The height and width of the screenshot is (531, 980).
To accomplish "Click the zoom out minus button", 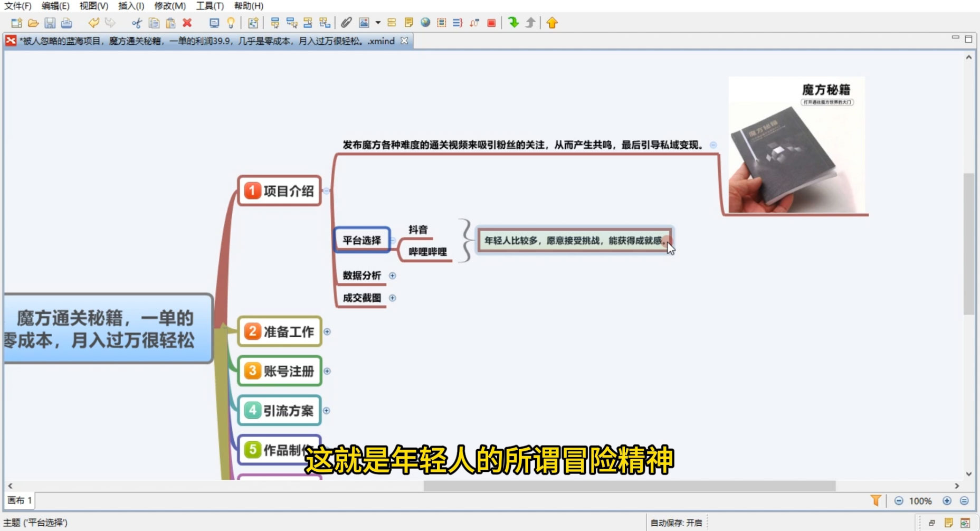I will (899, 500).
